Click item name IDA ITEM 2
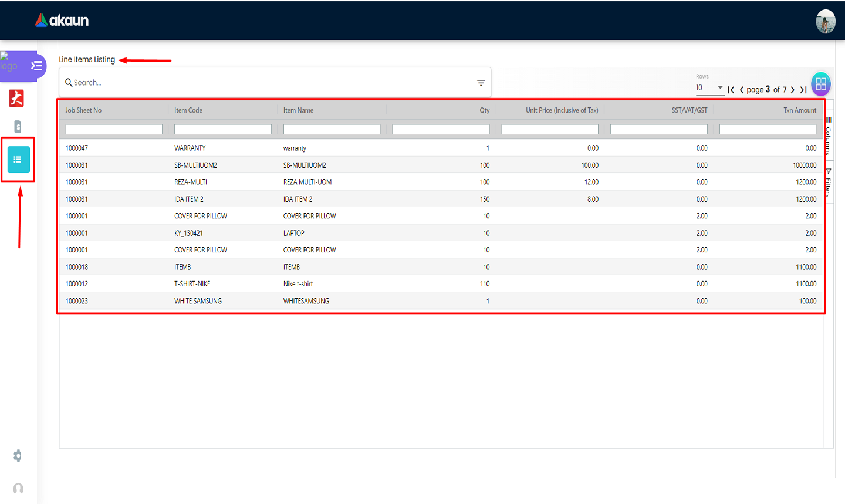845x504 pixels. [298, 199]
